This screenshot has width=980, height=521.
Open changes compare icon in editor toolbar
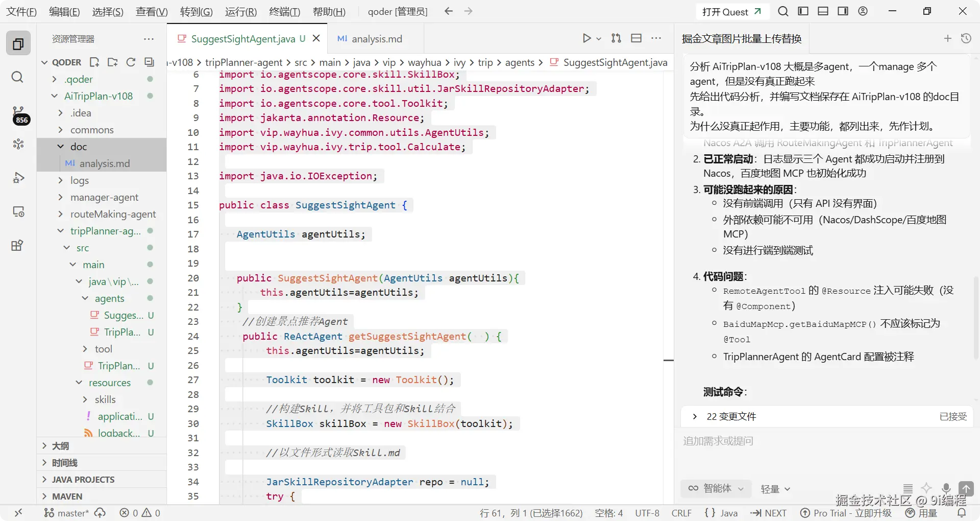616,38
